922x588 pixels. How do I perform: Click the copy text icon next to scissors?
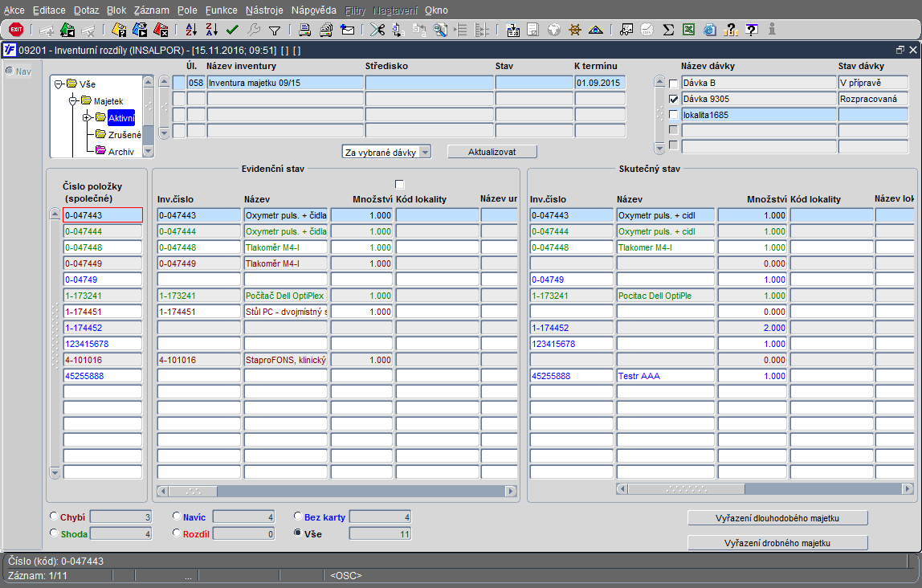coord(398,30)
